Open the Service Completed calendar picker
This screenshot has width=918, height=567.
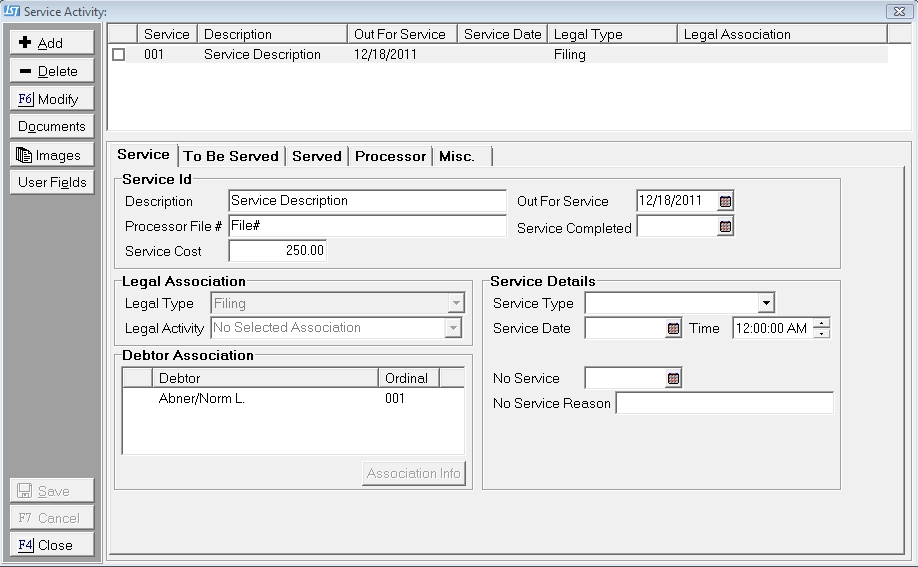(726, 227)
